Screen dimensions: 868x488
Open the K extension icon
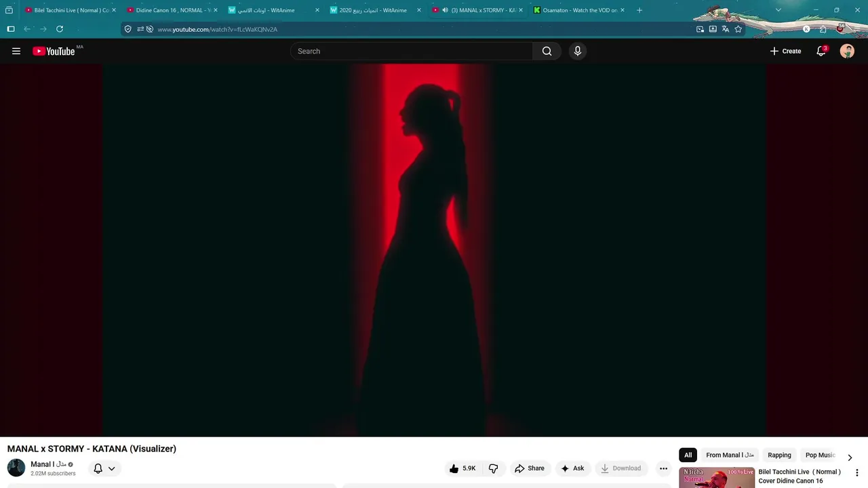pos(806,29)
